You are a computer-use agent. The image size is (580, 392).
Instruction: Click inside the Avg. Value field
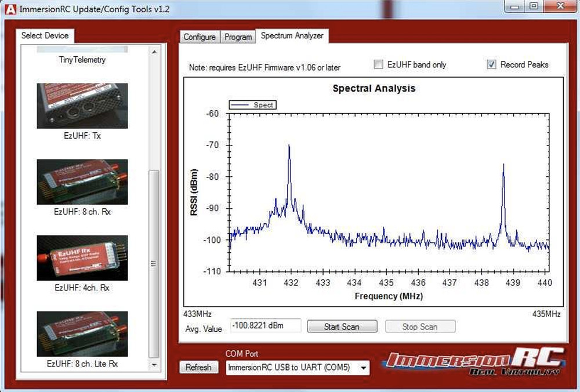click(265, 325)
